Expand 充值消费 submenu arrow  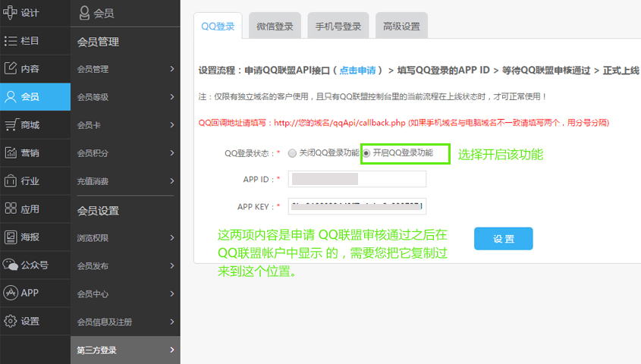click(172, 180)
